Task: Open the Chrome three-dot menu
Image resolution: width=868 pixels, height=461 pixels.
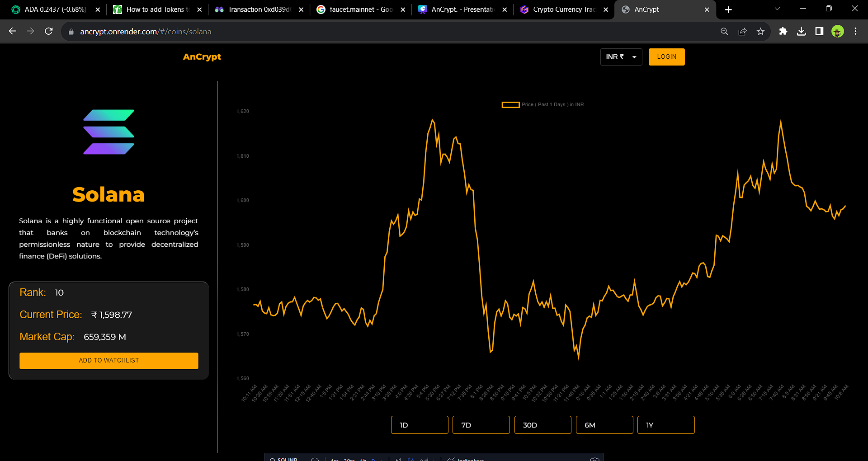Action: pyautogui.click(x=855, y=31)
